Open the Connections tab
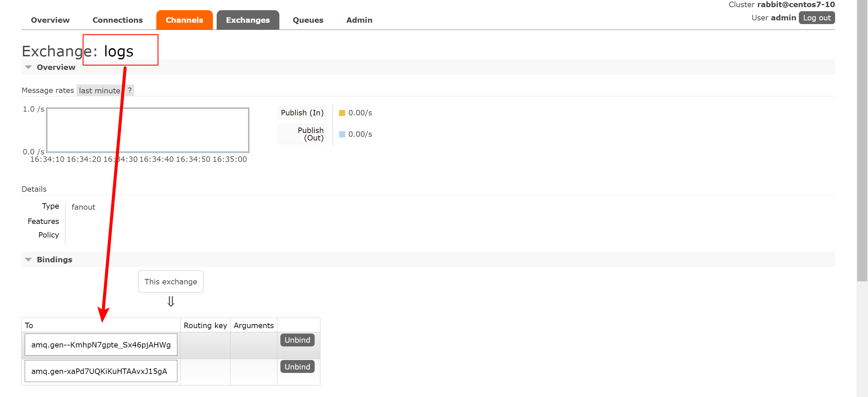868x397 pixels. coord(117,20)
